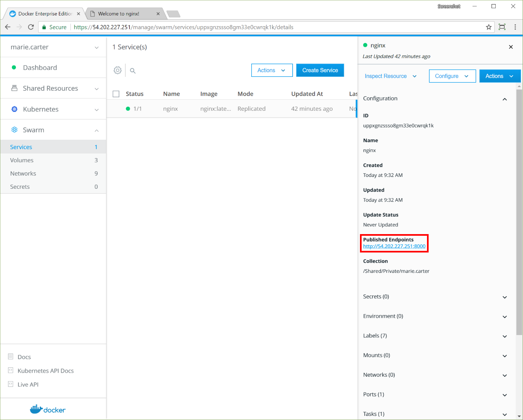Viewport: 523px width, 420px height.
Task: Open the Kubernetes API Docs link
Action: coord(45,371)
